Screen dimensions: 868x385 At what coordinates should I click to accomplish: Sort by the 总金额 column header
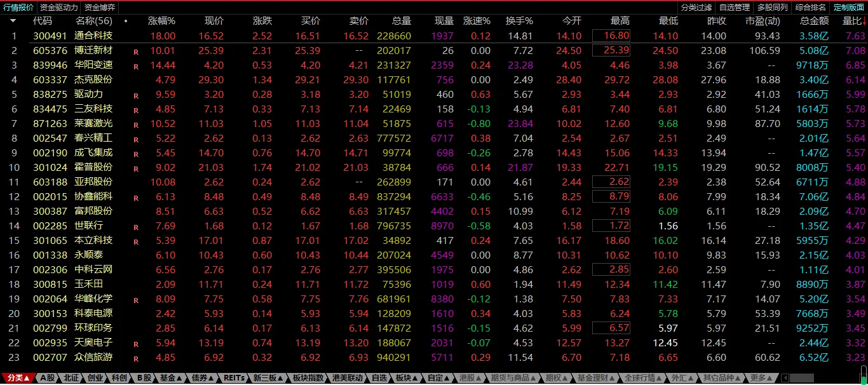point(814,21)
